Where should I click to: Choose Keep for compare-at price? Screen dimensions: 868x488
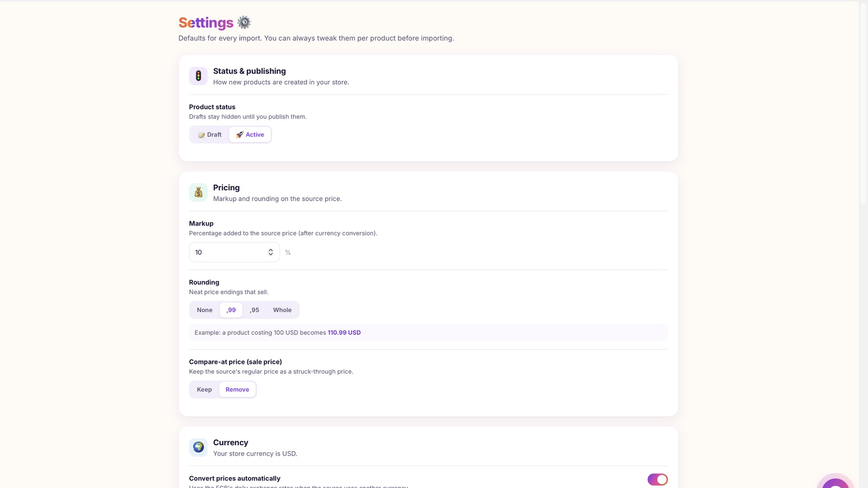click(205, 389)
